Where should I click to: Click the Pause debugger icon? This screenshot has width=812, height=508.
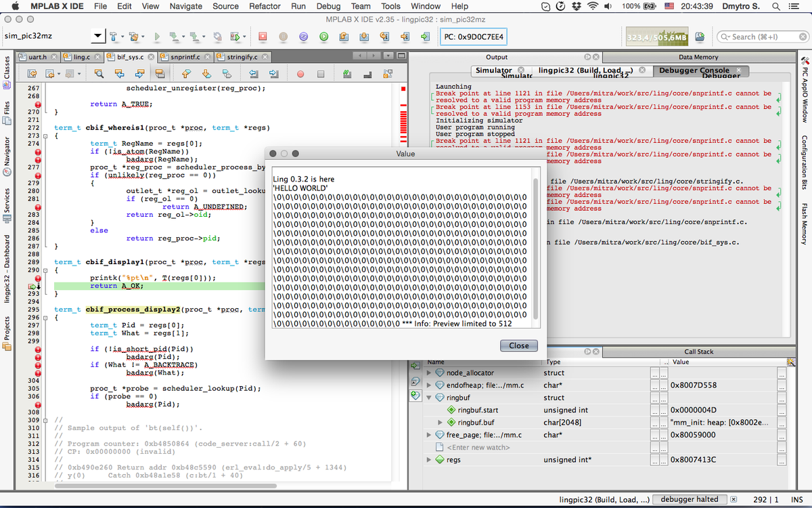[x=283, y=37]
